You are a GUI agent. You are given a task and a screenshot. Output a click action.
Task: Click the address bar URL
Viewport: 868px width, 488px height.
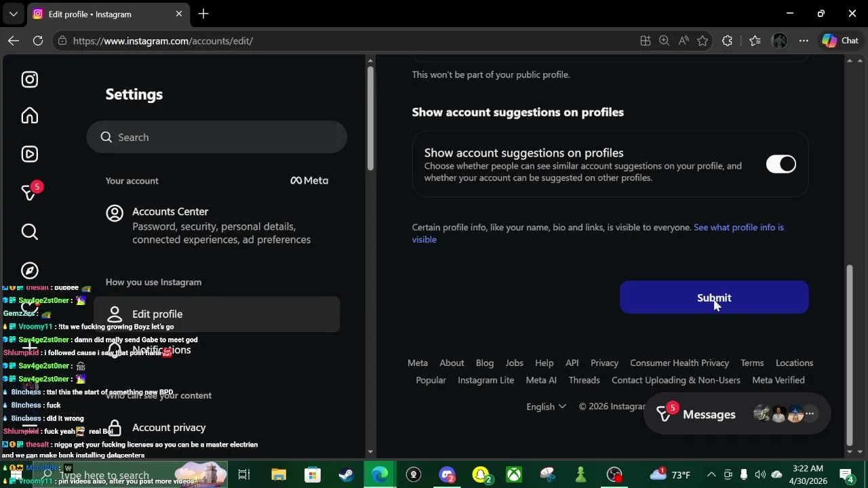coord(163,41)
